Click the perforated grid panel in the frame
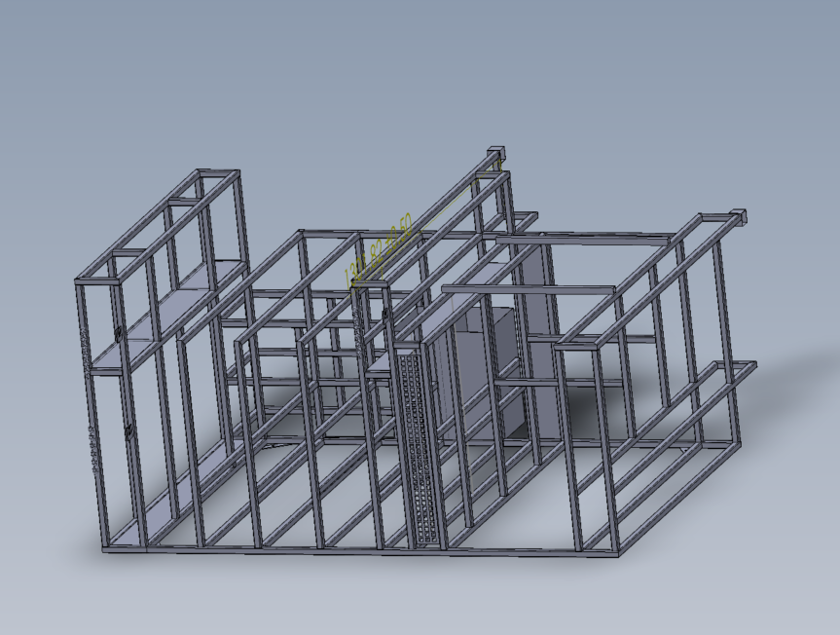840x635 pixels. [x=421, y=447]
